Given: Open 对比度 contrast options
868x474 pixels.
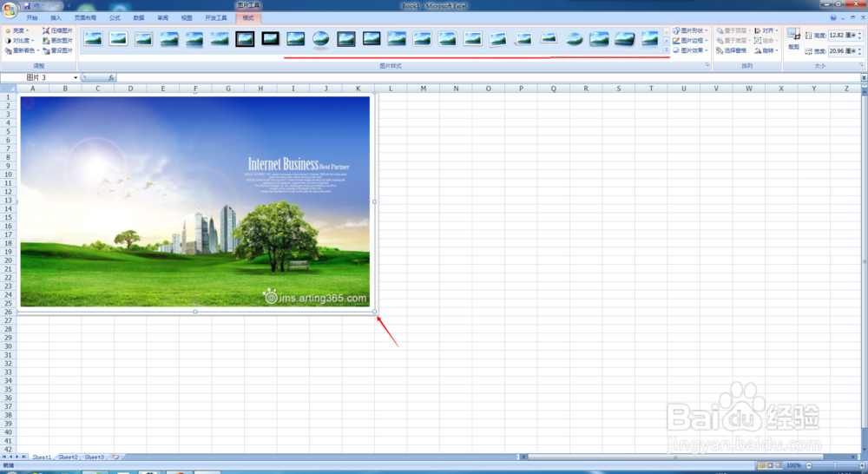Looking at the screenshot, I should coord(19,41).
